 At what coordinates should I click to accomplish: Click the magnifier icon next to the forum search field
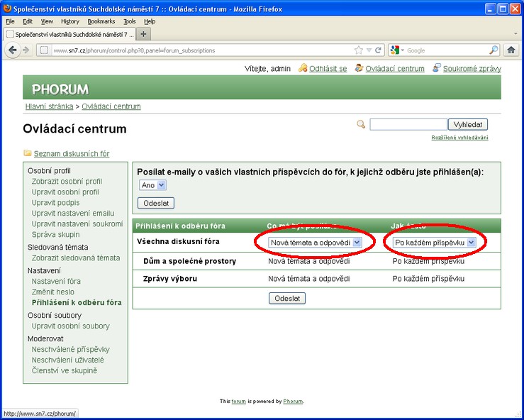click(x=361, y=124)
